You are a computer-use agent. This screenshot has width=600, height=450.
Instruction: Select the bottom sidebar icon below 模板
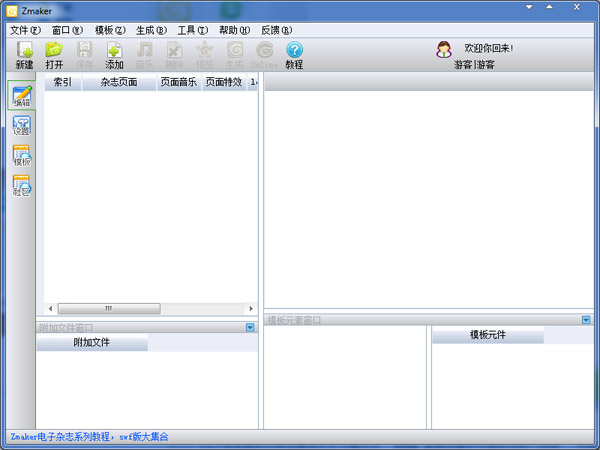click(x=21, y=186)
